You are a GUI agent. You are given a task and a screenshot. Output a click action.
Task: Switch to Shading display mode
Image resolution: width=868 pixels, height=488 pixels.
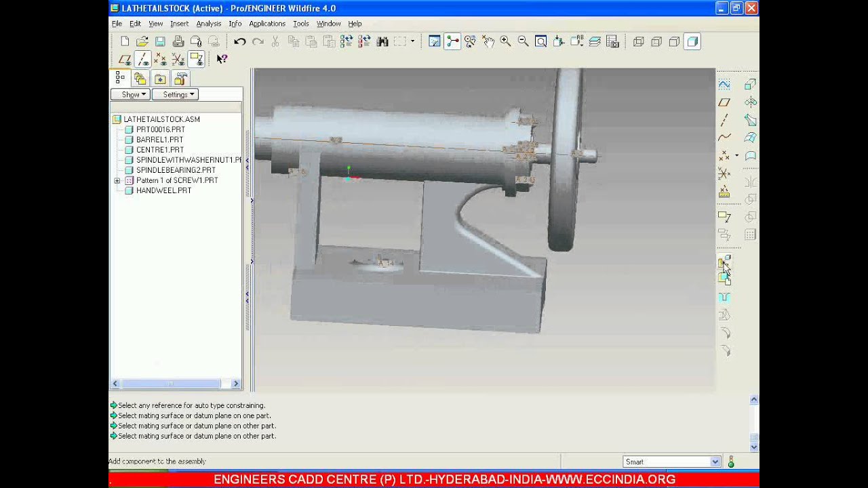click(692, 42)
